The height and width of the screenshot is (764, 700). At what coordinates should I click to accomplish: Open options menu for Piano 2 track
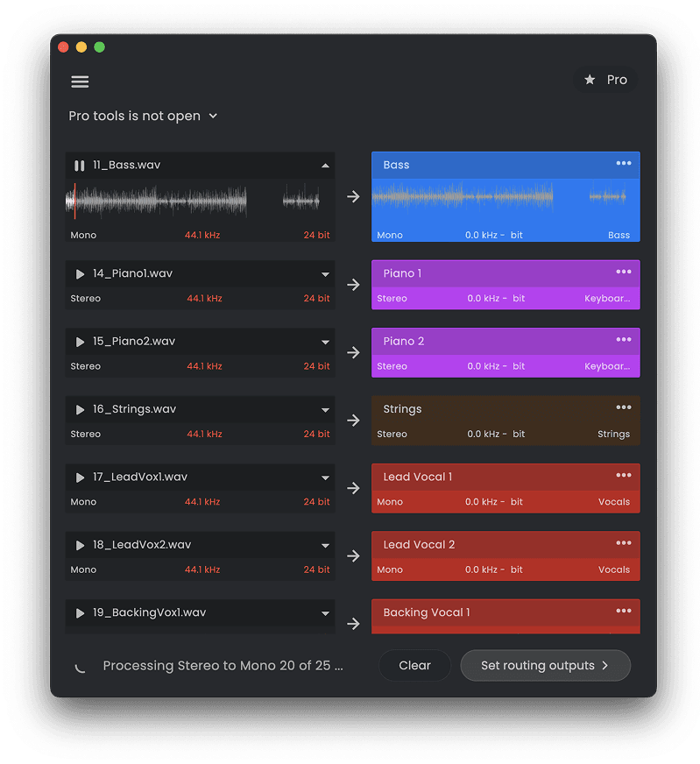624,340
